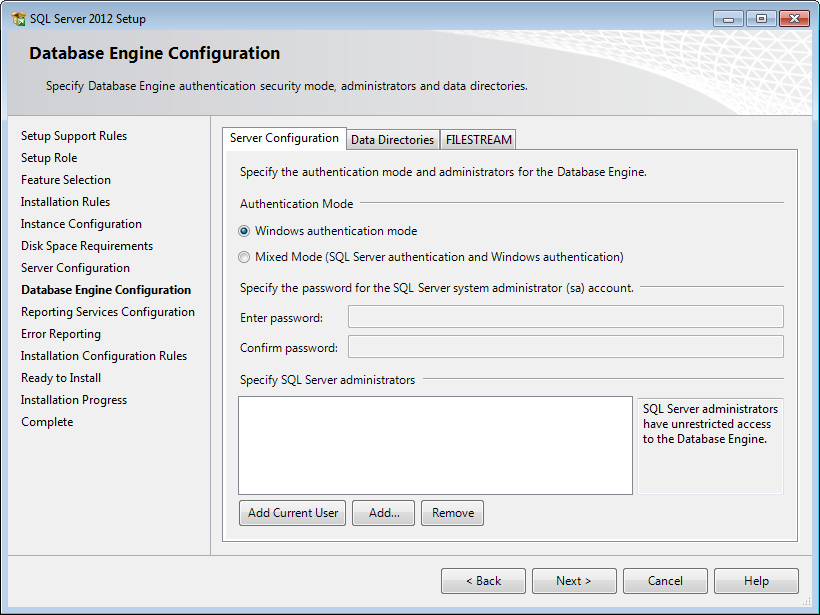
Task: Click the SQL Server Setup title bar icon
Action: pos(18,19)
